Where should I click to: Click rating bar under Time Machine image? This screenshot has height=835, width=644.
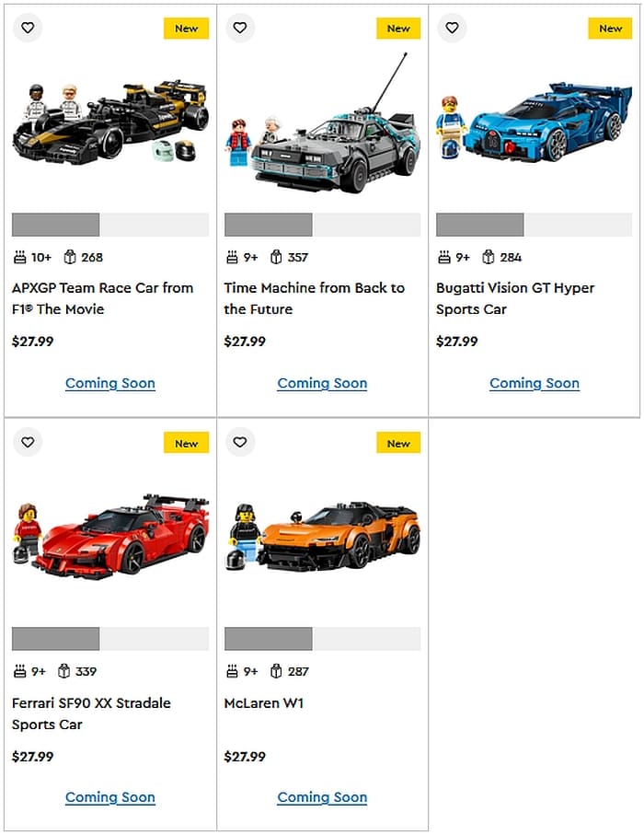point(322,225)
